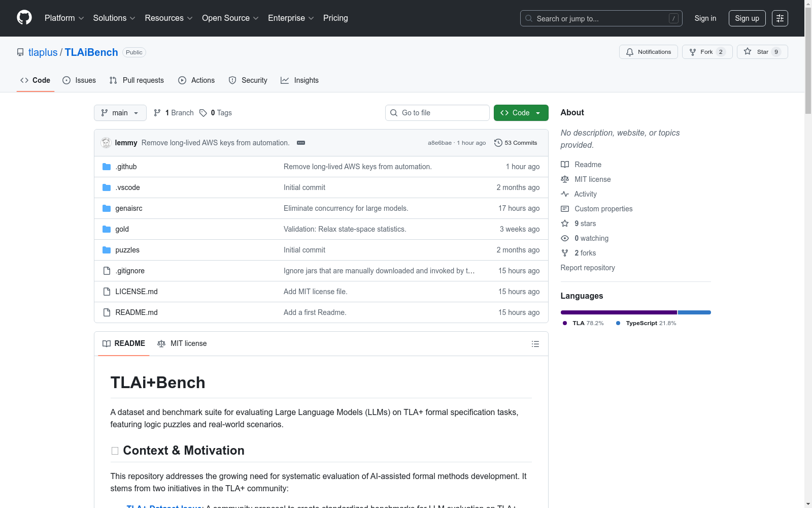View the 1 Branch link
The width and height of the screenshot is (812, 508).
(x=174, y=113)
